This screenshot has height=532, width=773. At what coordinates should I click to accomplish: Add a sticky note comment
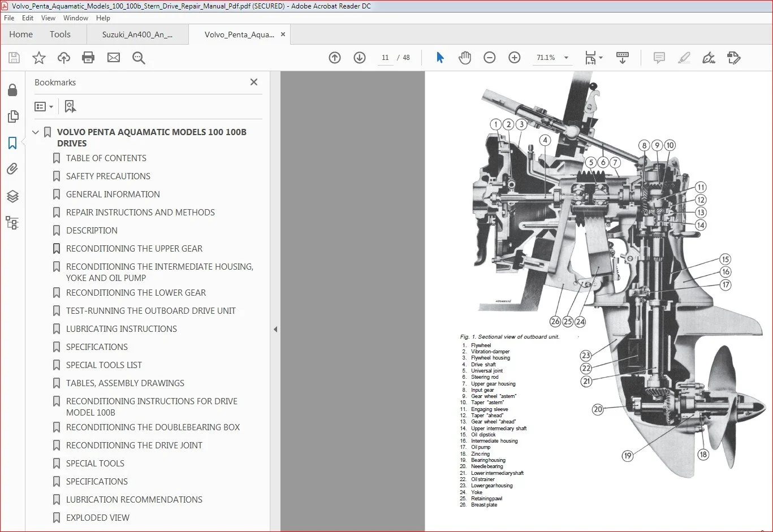pyautogui.click(x=659, y=58)
